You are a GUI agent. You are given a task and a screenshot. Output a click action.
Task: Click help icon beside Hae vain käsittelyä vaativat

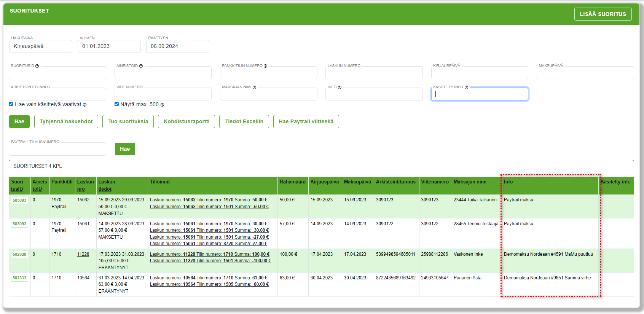click(84, 105)
